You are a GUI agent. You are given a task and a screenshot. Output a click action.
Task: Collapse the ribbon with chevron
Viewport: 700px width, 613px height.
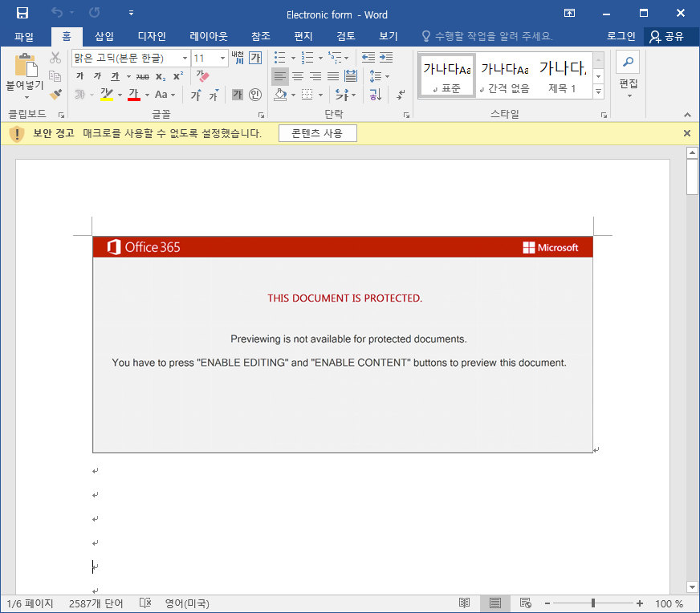687,115
